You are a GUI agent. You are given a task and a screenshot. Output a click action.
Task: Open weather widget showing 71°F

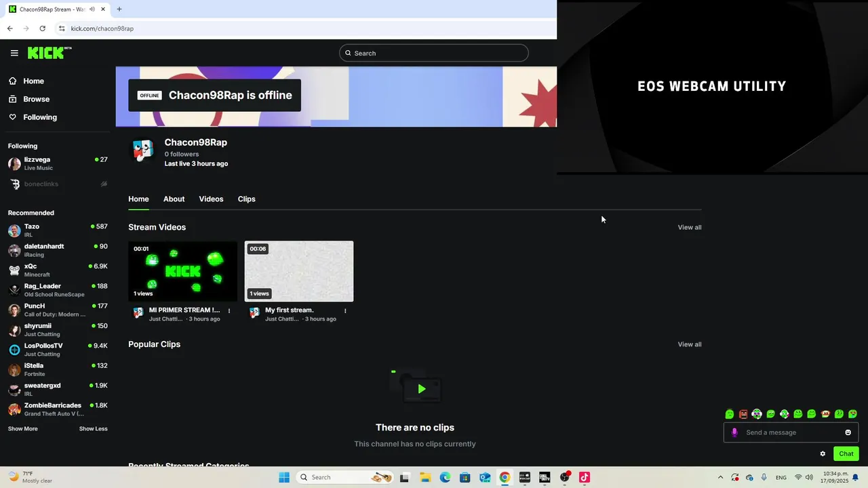pyautogui.click(x=31, y=478)
